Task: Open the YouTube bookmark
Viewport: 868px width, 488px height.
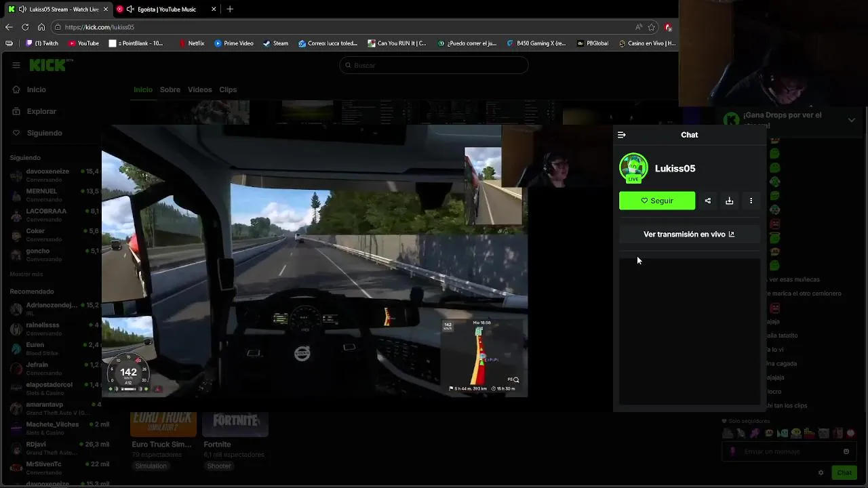Action: tap(83, 43)
